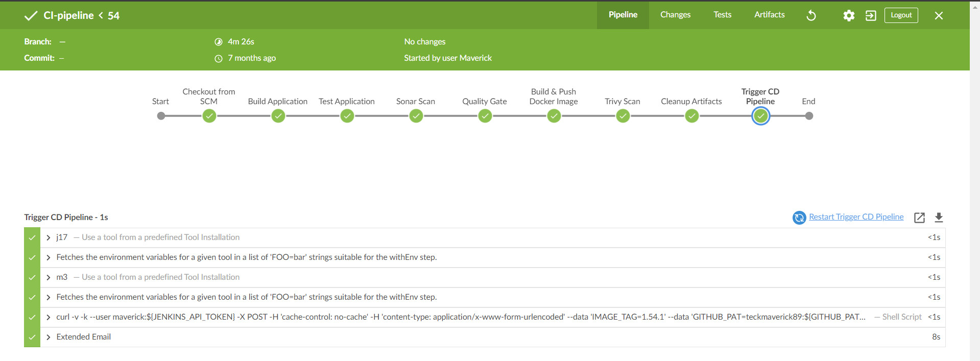Viewport: 980px width, 361px height.
Task: Click the duration clock icon by 4m 26s
Action: (x=219, y=42)
